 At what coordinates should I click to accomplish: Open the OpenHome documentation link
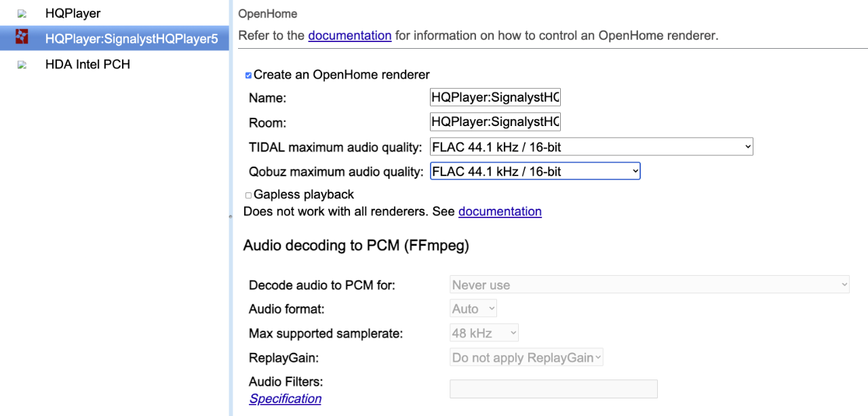pos(350,35)
